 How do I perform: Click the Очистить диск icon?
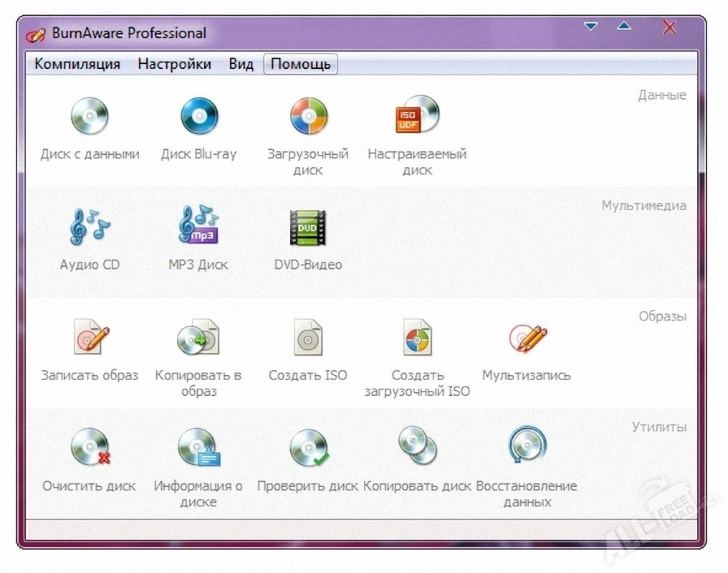(x=90, y=448)
